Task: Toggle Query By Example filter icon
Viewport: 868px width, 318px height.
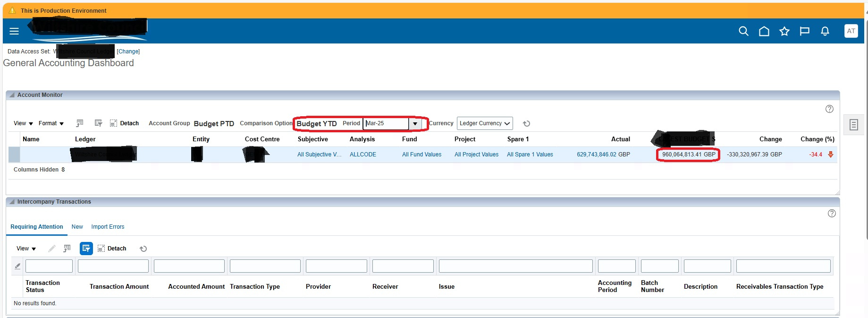Action: pyautogui.click(x=86, y=249)
